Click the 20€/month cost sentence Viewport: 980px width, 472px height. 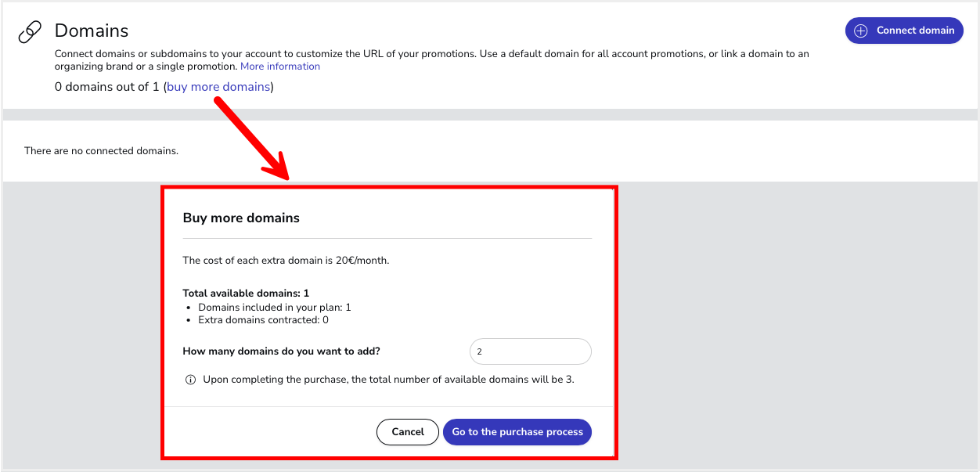pyautogui.click(x=286, y=261)
